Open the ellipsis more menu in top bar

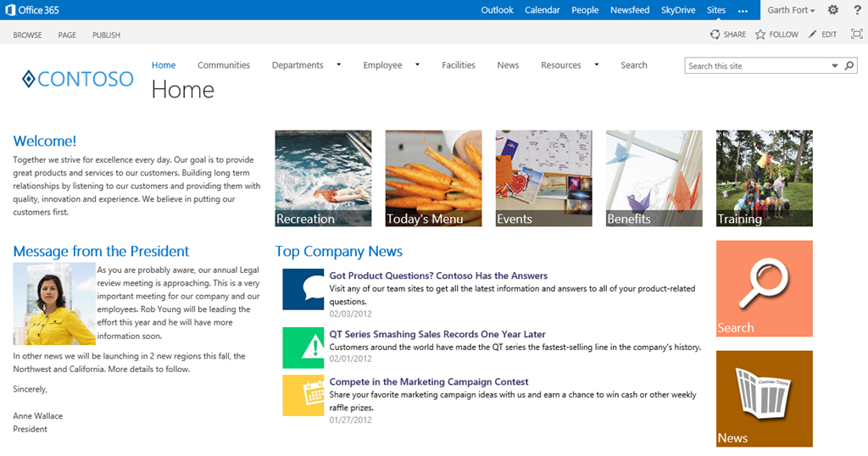click(x=743, y=10)
